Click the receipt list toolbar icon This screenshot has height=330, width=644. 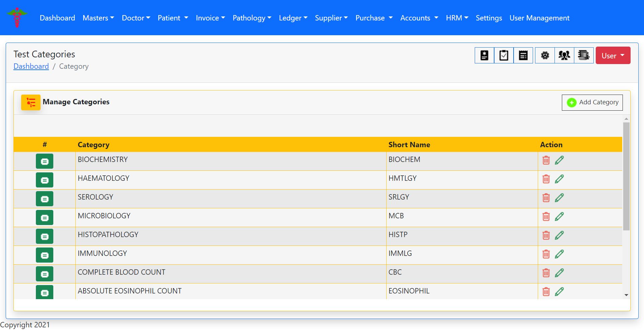pos(523,55)
